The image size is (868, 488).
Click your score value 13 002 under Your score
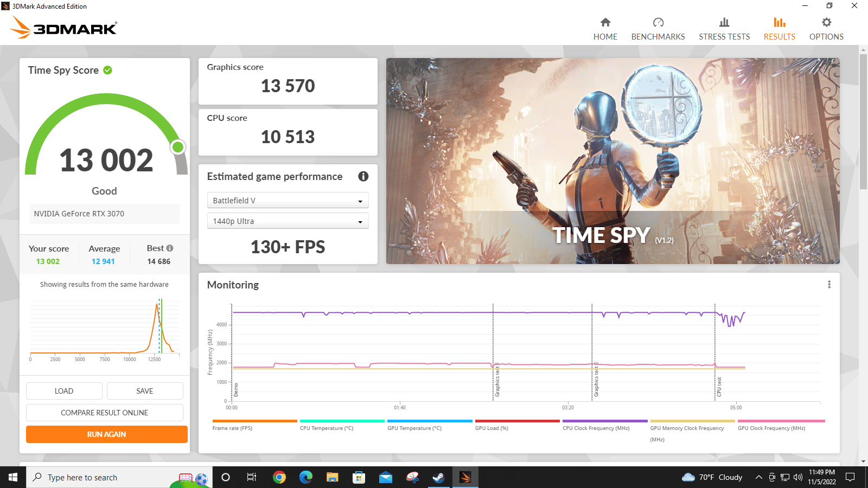coord(48,261)
